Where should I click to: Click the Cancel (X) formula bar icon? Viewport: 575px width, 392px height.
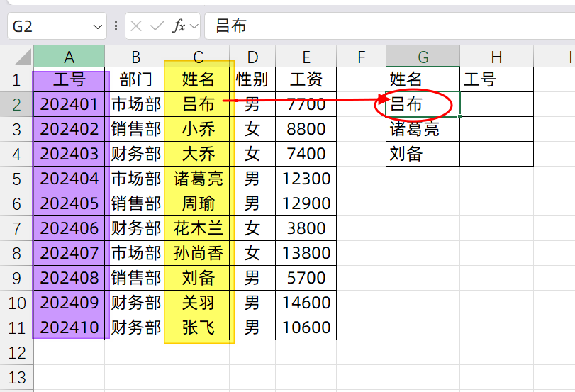tap(136, 26)
